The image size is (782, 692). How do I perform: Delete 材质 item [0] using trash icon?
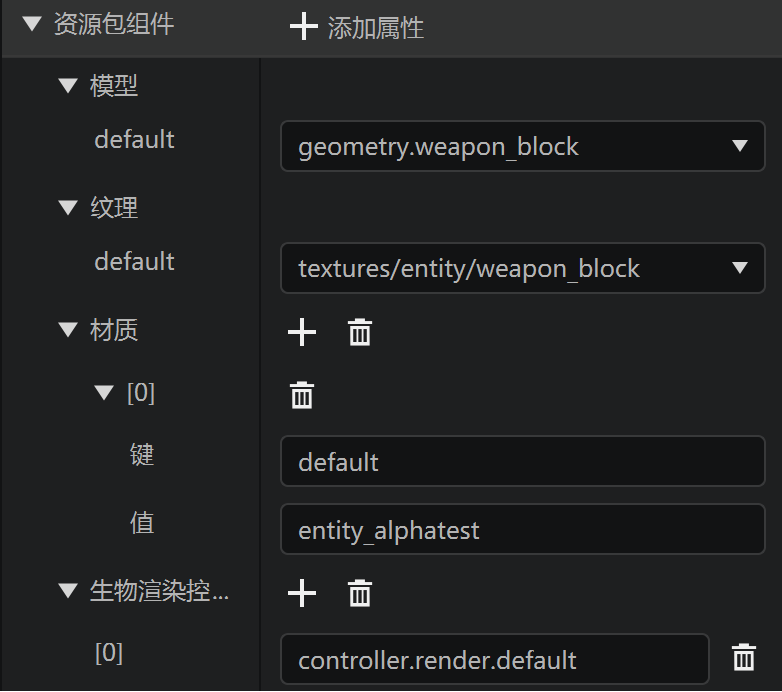point(302,395)
